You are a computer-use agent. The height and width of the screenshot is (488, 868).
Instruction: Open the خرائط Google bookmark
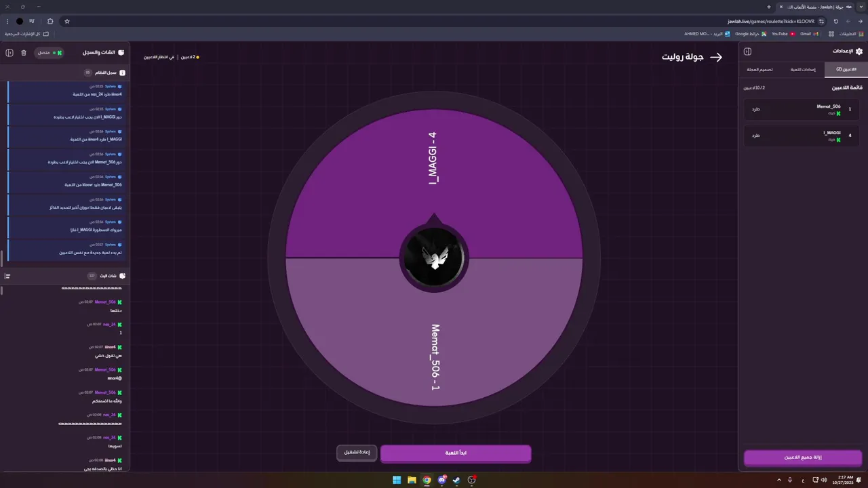click(751, 33)
